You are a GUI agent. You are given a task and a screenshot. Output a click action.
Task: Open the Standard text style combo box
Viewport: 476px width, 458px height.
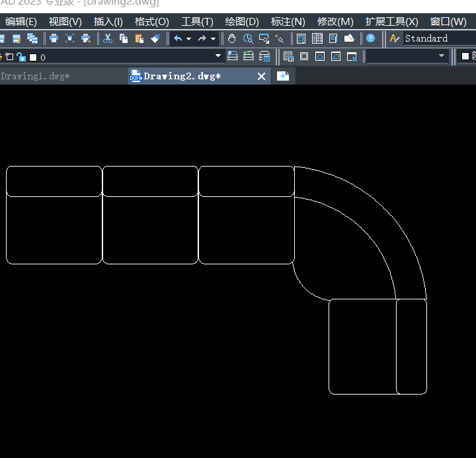440,38
